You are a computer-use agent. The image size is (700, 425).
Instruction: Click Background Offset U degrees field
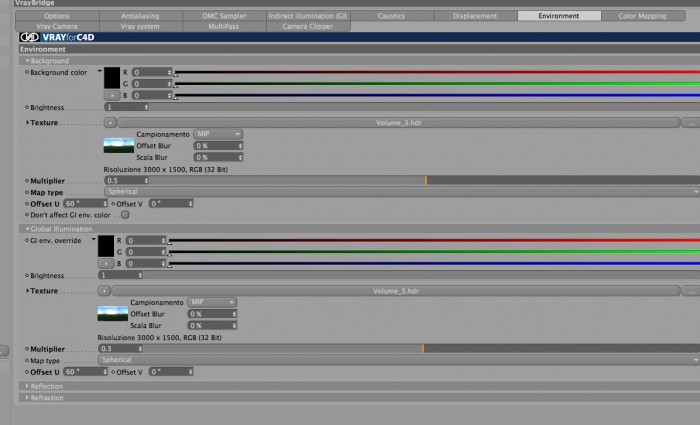click(85, 204)
